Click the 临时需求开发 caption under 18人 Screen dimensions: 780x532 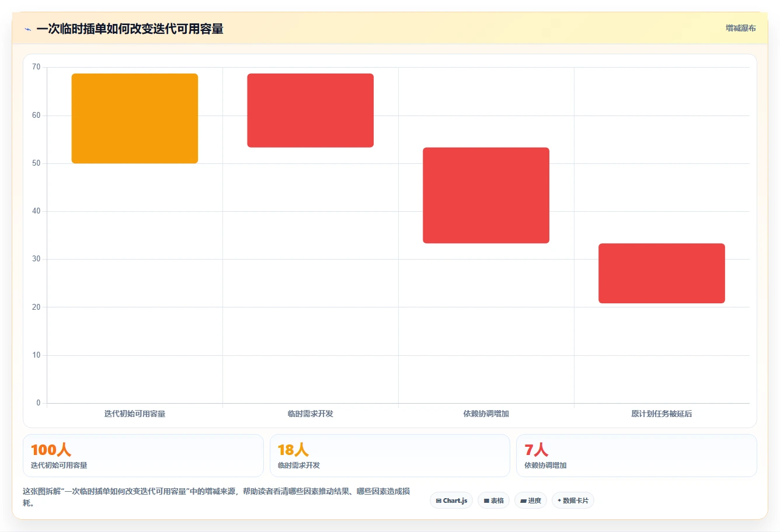coord(299,466)
